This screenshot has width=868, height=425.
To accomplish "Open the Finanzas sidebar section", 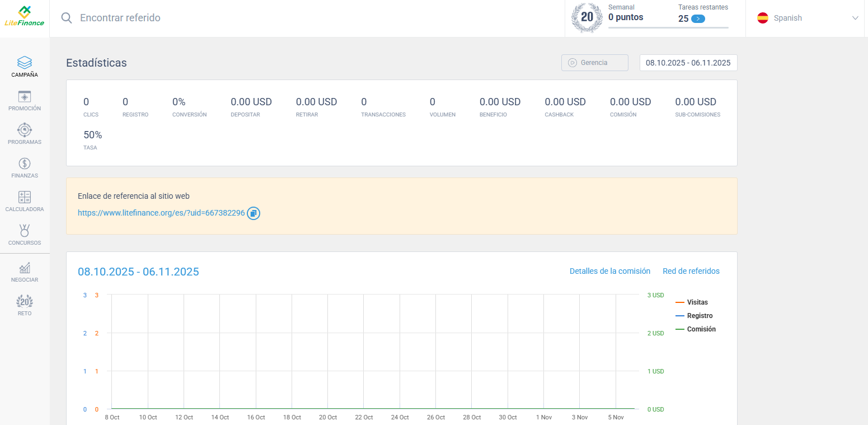I will point(25,168).
